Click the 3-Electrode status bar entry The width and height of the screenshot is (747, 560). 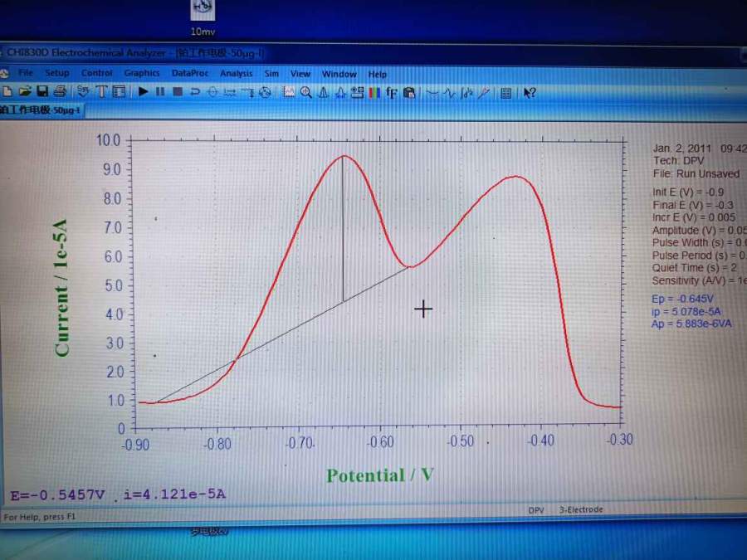pos(581,509)
